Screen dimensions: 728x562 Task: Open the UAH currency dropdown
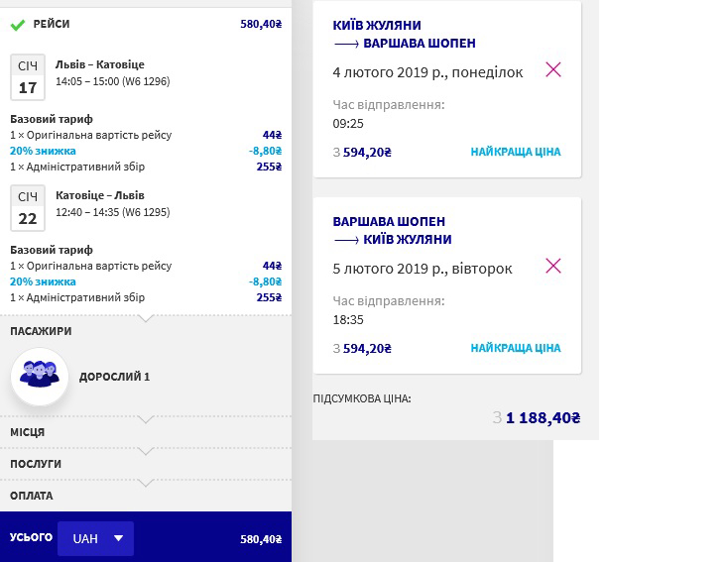point(95,538)
